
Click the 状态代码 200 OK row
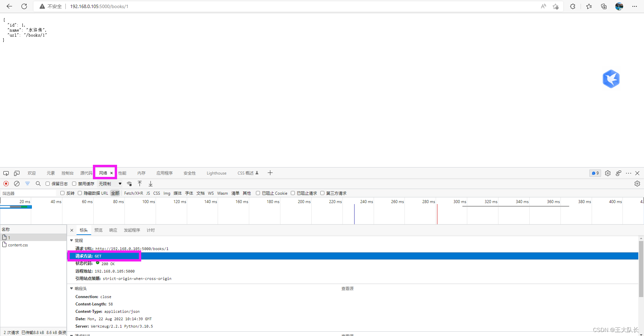(x=353, y=264)
